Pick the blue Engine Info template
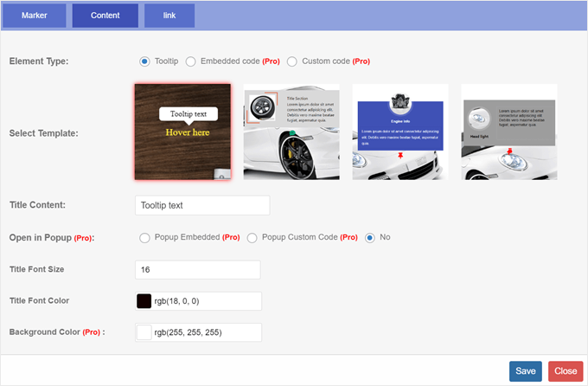 (400, 132)
